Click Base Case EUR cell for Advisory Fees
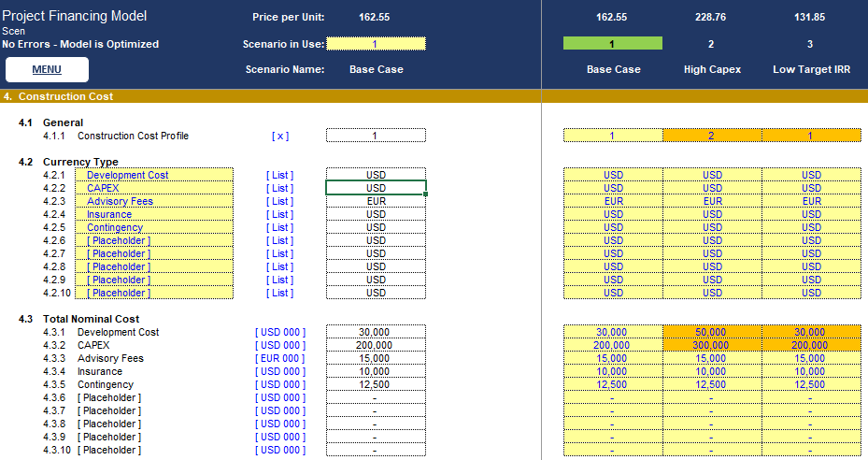The height and width of the screenshot is (460, 868). pyautogui.click(x=613, y=201)
